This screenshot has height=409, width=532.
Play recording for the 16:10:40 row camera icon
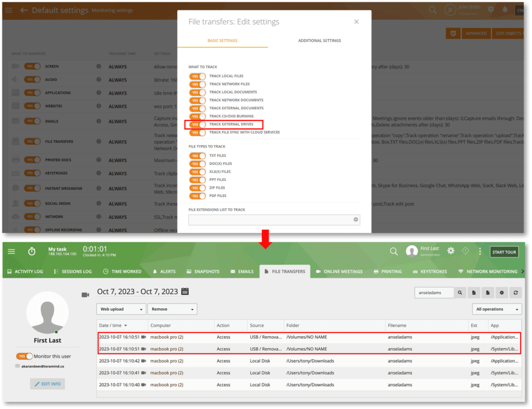[x=143, y=385]
